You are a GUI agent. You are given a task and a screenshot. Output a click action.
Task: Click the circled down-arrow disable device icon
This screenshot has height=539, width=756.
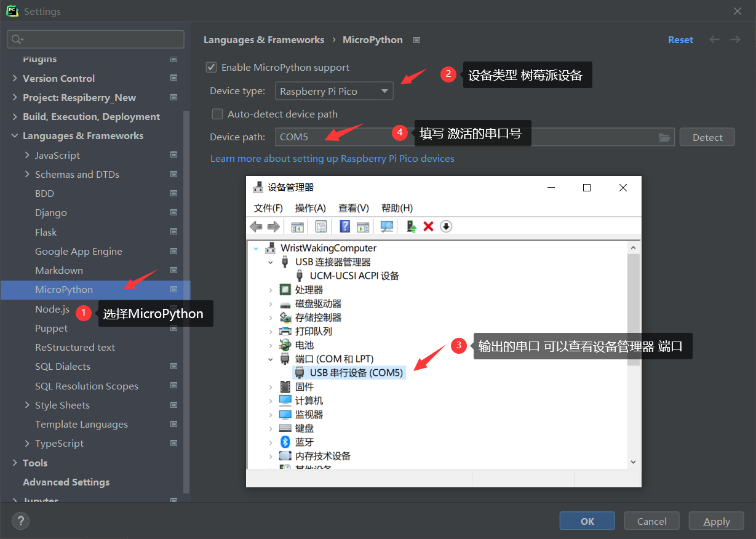pyautogui.click(x=447, y=226)
